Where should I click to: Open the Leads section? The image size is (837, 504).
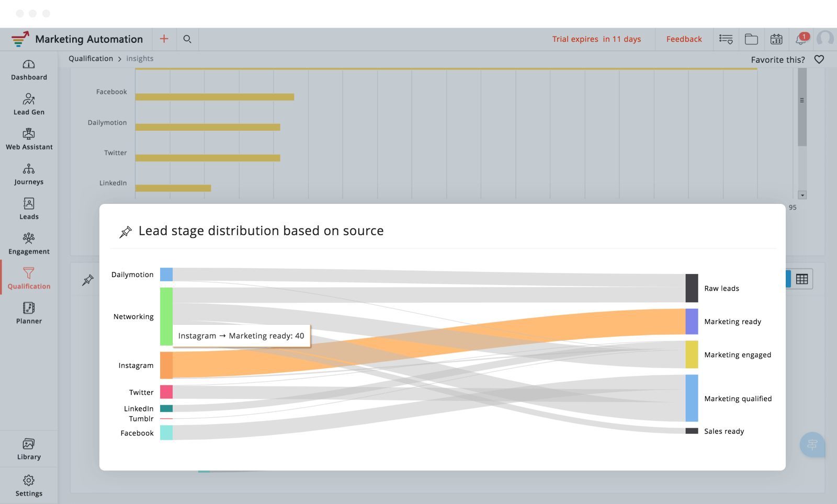click(29, 209)
